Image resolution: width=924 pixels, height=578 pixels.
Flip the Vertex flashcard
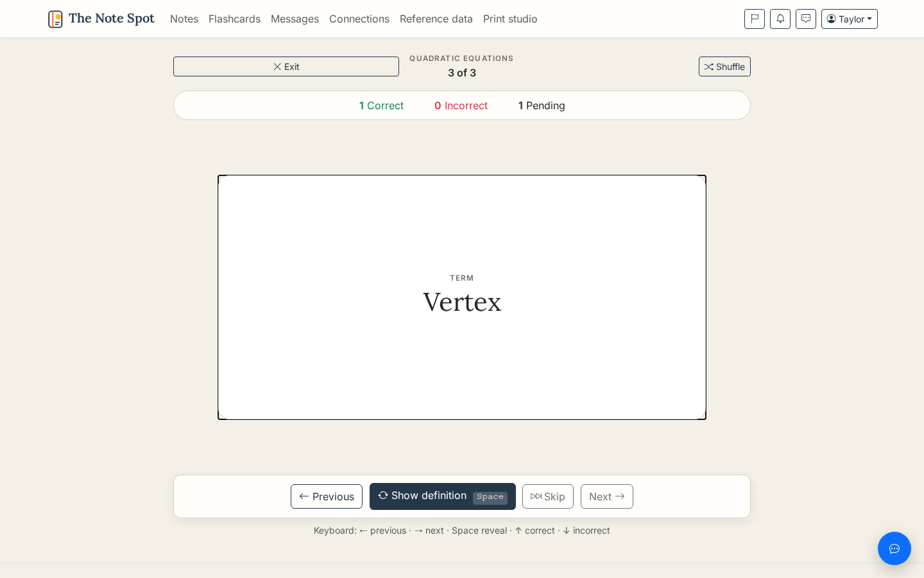462,297
